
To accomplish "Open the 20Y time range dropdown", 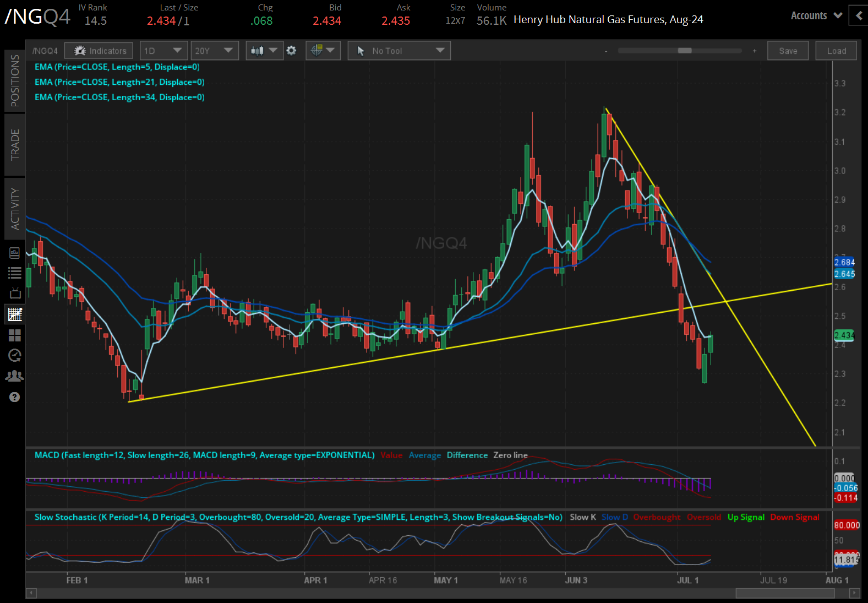I will 214,51.
